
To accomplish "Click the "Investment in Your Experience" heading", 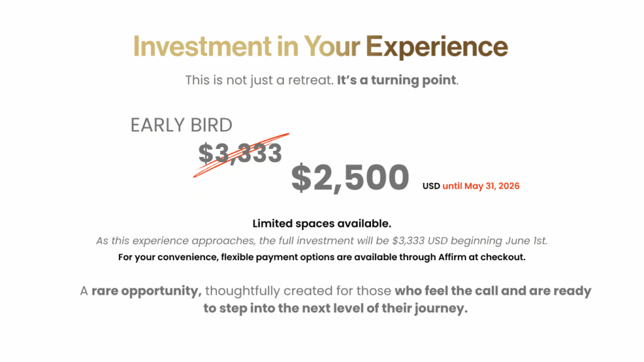I will pyautogui.click(x=320, y=47).
